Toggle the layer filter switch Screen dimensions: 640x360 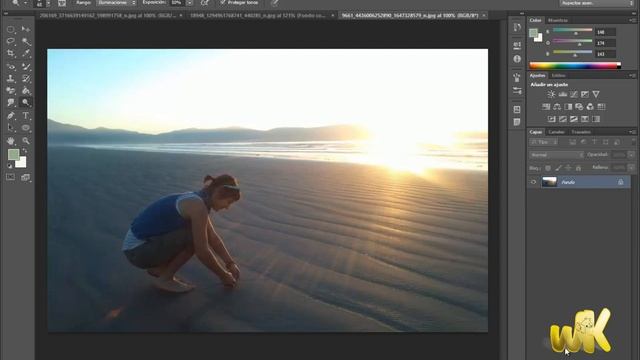633,142
